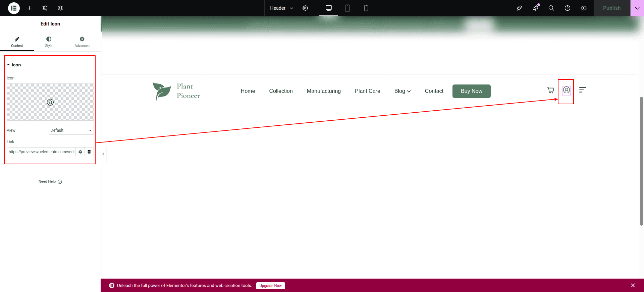Open the Header page settings gear
Screen dimensions: 644x292
pyautogui.click(x=305, y=8)
